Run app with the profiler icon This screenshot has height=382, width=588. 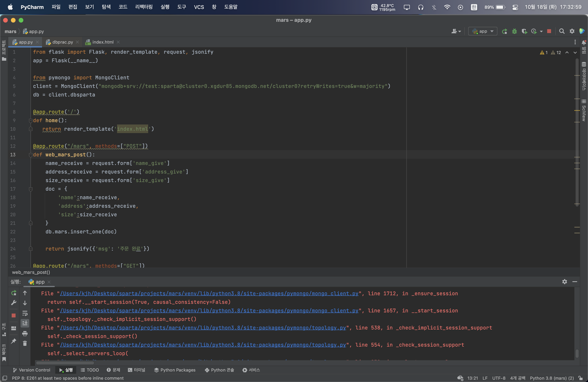click(x=534, y=31)
